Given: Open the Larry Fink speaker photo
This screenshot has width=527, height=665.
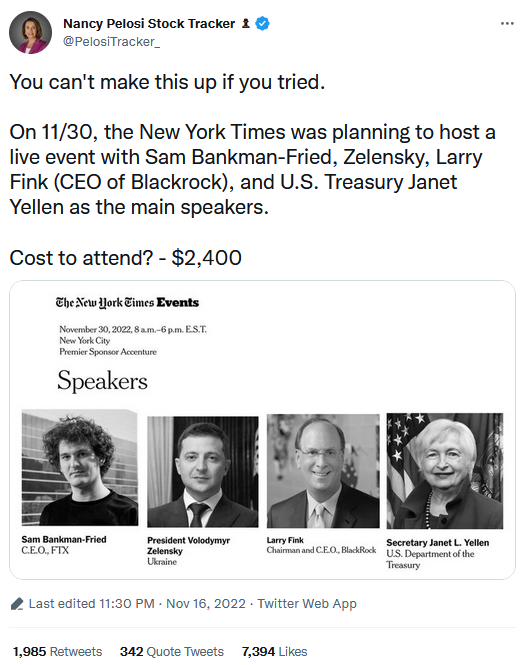Looking at the screenshot, I should coord(323,471).
